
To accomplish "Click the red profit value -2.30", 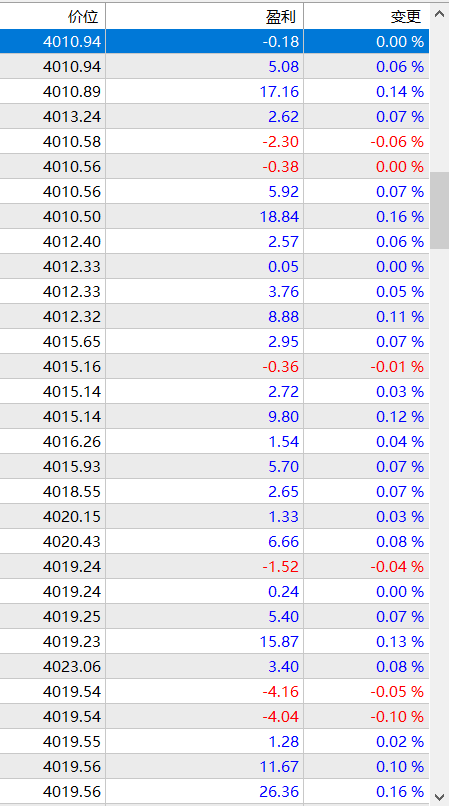I will coord(281,142).
